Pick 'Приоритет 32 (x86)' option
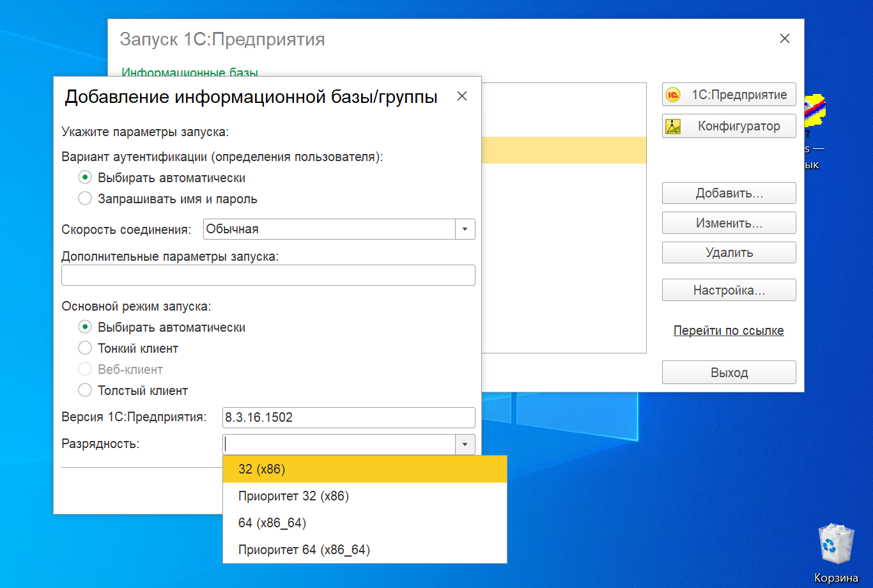This screenshot has height=588, width=873. pos(365,496)
